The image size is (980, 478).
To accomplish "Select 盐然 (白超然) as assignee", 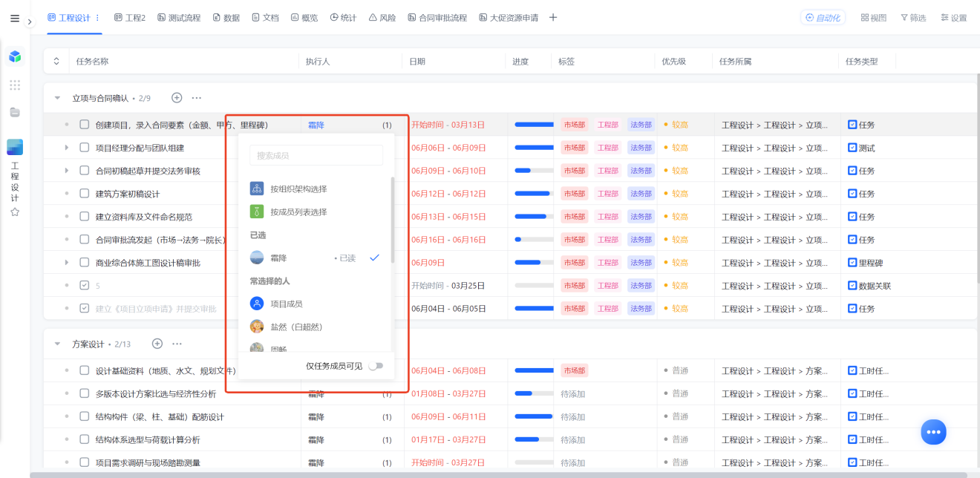I will tap(316, 327).
